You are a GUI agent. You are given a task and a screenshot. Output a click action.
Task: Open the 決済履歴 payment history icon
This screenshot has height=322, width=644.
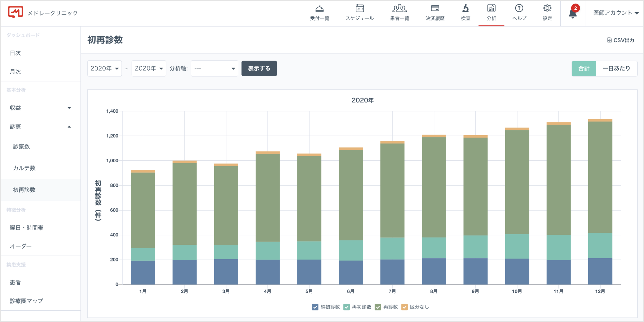[x=435, y=9]
